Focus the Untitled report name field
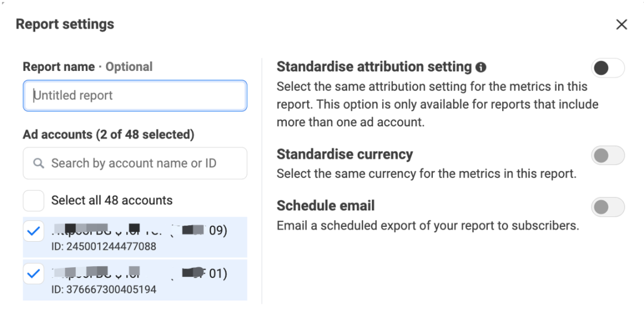 pyautogui.click(x=135, y=96)
